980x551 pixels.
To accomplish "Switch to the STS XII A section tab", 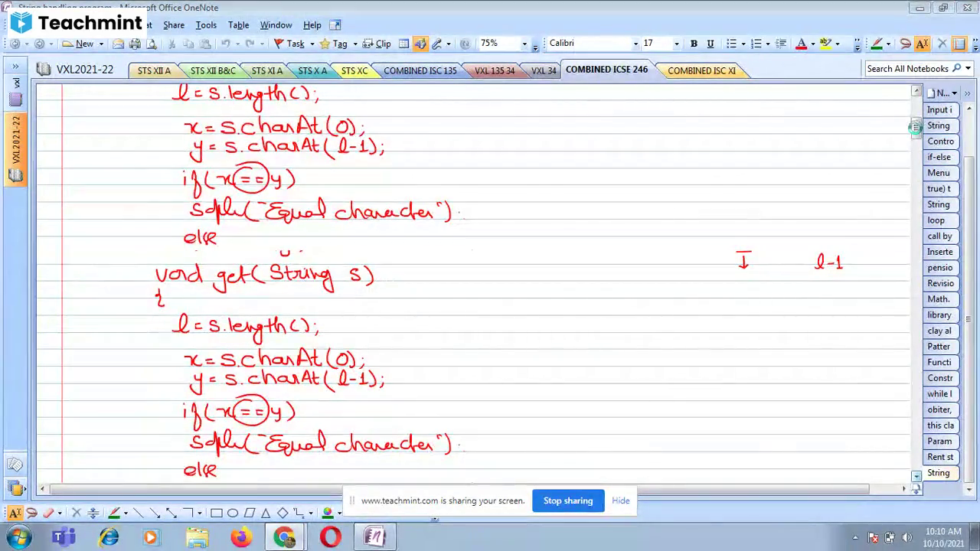I will click(154, 70).
